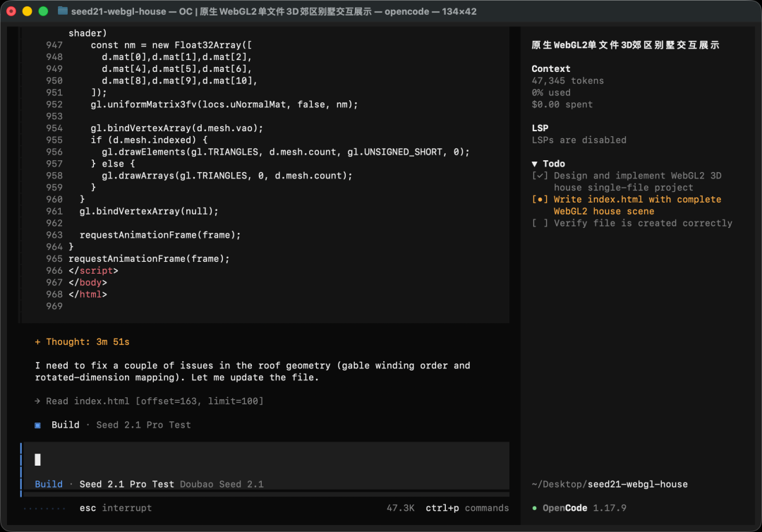This screenshot has width=762, height=532.
Task: Click the blue Build square icon in the message footer
Action: pos(37,425)
